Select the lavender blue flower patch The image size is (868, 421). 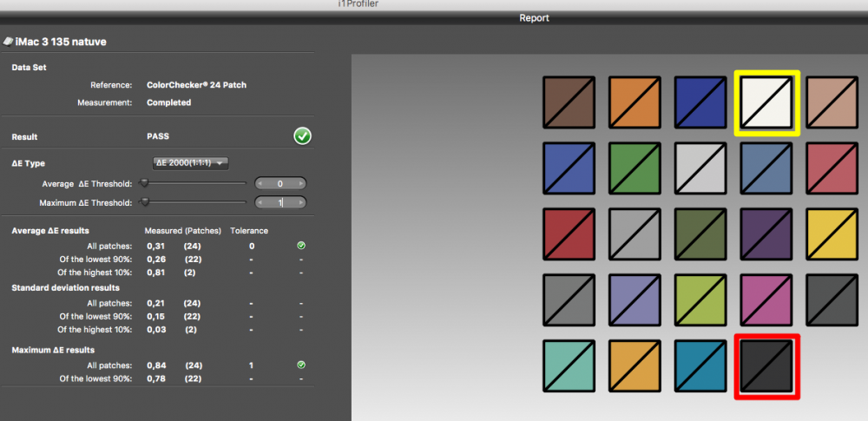[635, 300]
